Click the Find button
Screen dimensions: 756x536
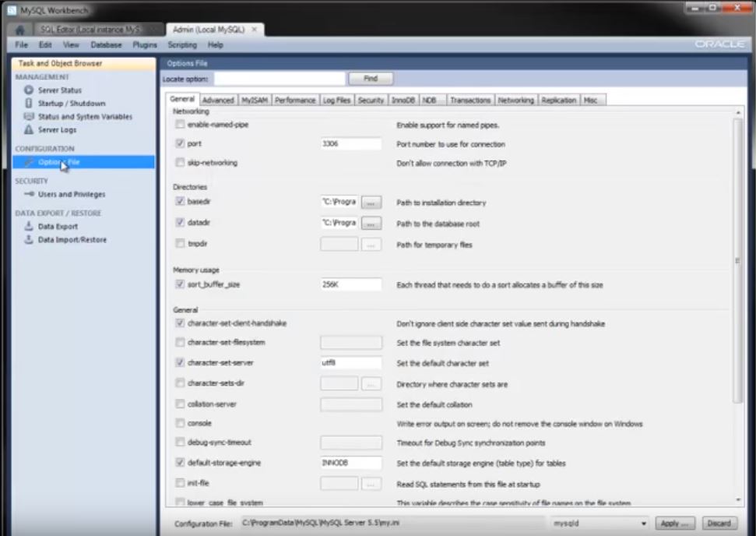click(x=371, y=78)
